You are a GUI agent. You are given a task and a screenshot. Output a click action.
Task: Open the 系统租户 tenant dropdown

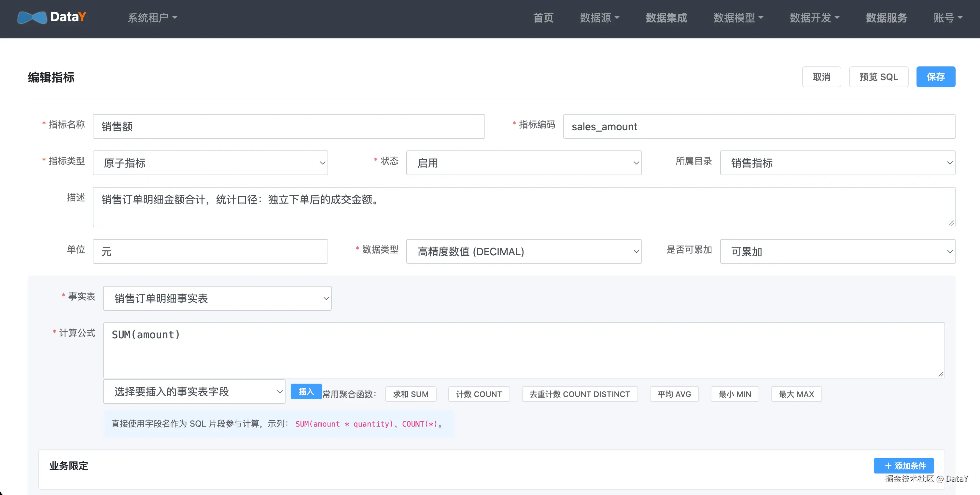(153, 18)
